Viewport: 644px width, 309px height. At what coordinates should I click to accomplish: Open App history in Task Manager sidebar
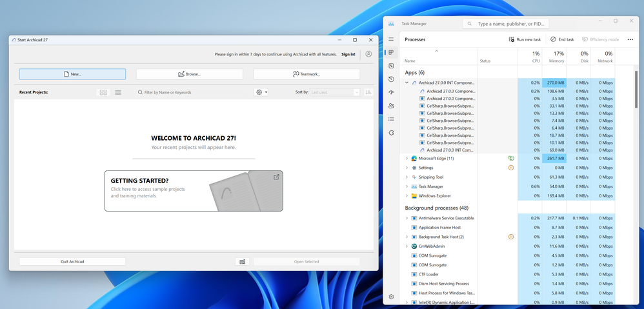(391, 79)
